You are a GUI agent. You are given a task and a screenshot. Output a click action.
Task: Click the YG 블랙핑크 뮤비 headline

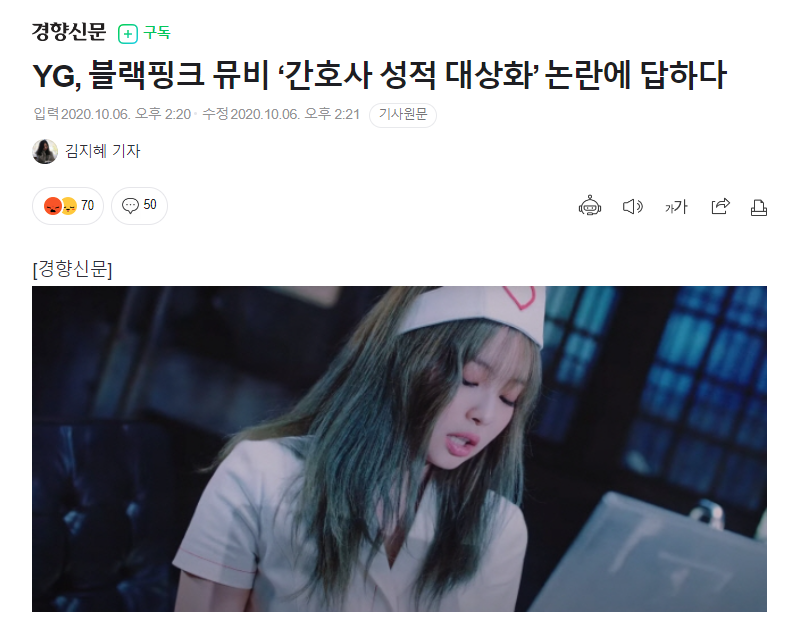click(x=380, y=75)
